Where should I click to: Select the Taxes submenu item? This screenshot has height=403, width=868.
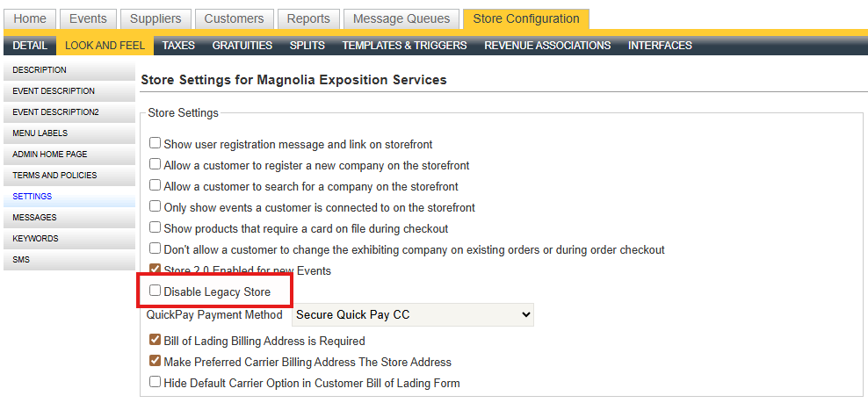pos(178,46)
